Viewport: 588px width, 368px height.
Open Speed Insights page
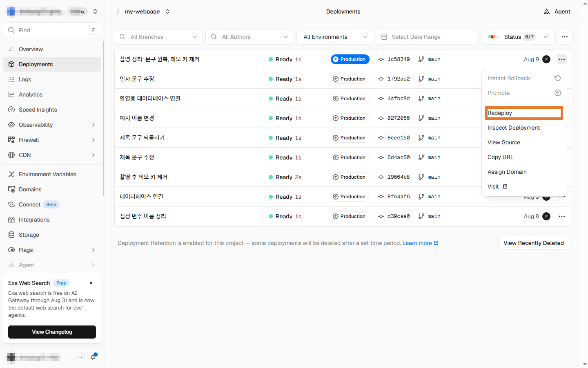[52, 110]
